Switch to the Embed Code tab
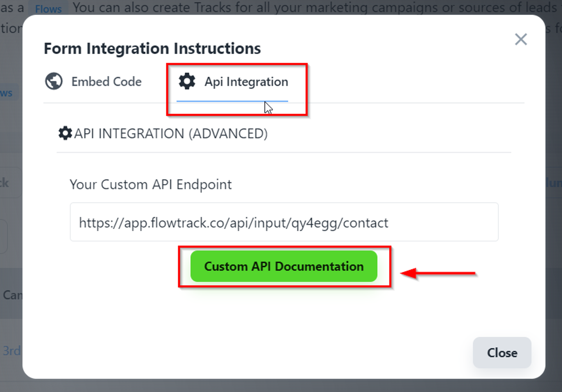This screenshot has height=392, width=562. 106,82
